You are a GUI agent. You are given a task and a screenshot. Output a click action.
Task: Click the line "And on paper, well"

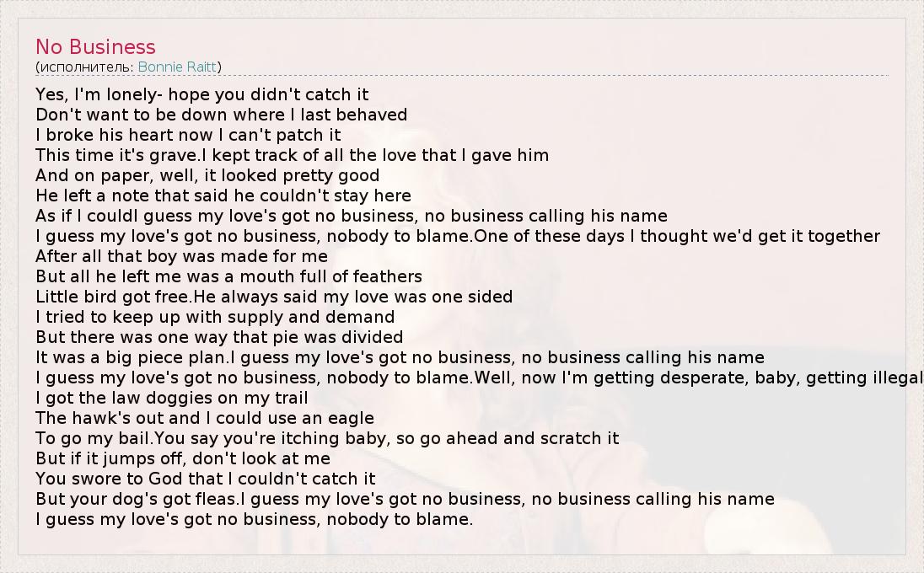207,175
